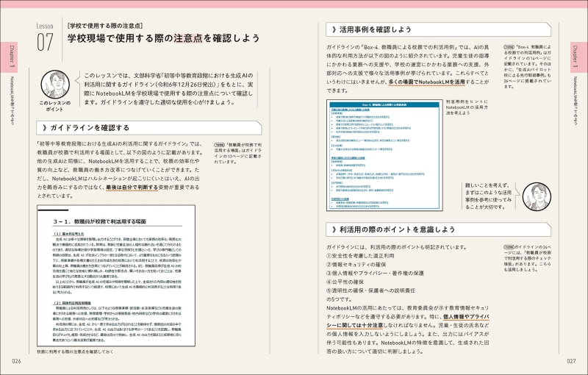588x375 pixels.
Task: Click the side note mentioning チェック項目
Action: tap(527, 258)
